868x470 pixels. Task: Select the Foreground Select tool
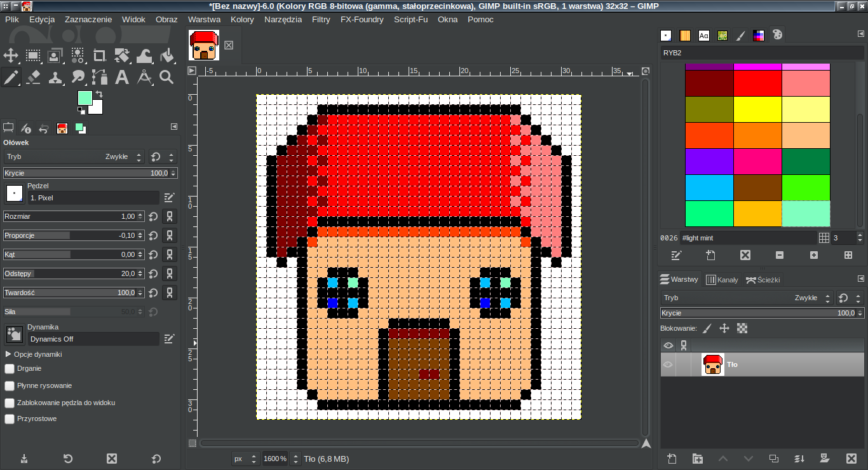coord(55,55)
